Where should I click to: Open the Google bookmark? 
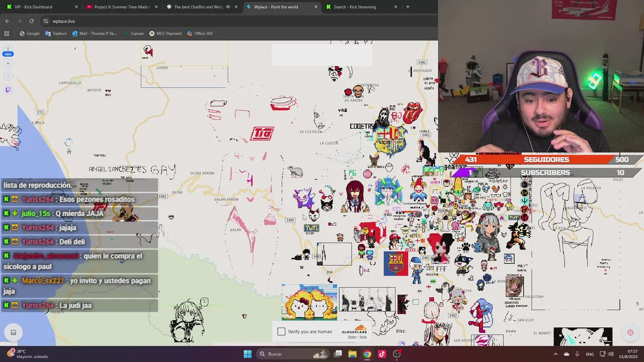[30, 34]
